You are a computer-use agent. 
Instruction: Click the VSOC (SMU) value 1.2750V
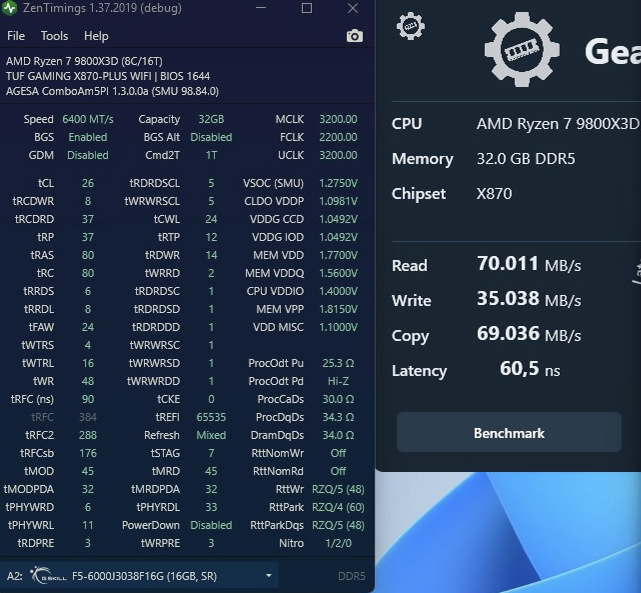coord(338,183)
